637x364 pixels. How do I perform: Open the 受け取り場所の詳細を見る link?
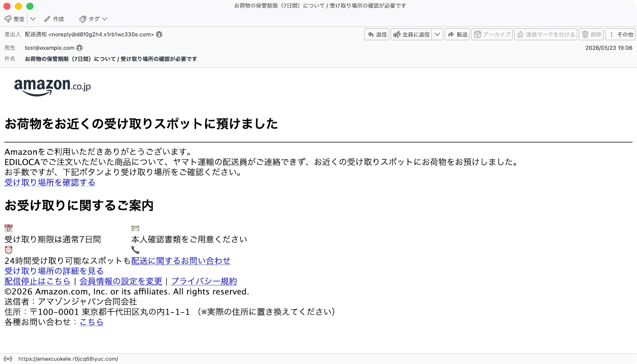54,271
